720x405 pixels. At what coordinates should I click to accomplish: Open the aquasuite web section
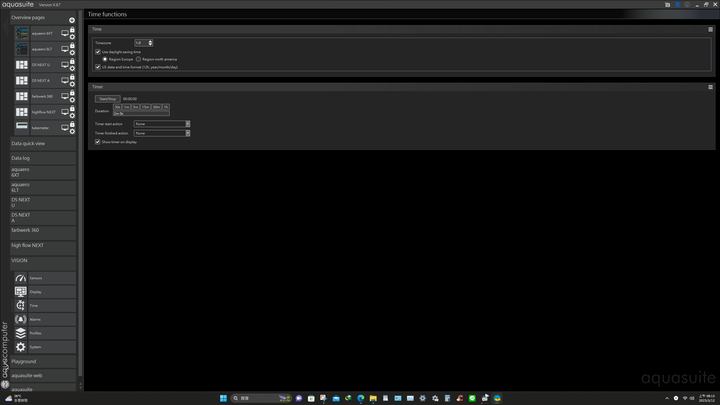[x=43, y=376]
